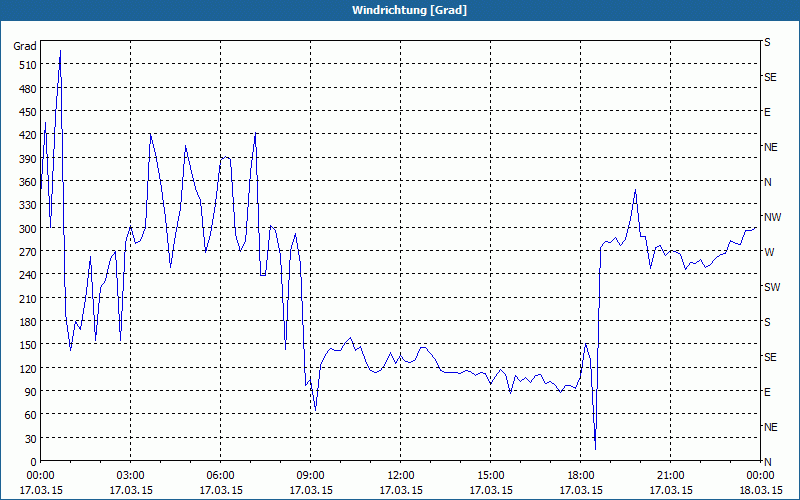The image size is (800, 500).
Task: Click the 30 y-axis tick label
Action: tap(31, 439)
